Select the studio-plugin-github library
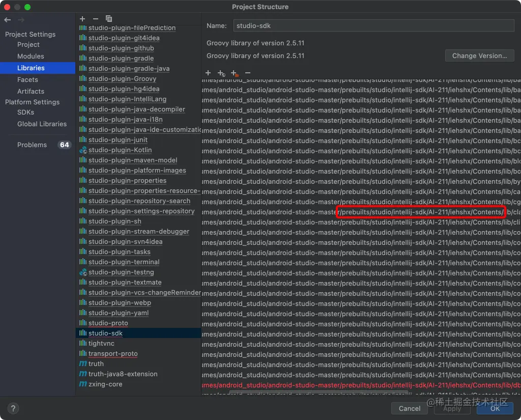This screenshot has height=420, width=521. (121, 48)
